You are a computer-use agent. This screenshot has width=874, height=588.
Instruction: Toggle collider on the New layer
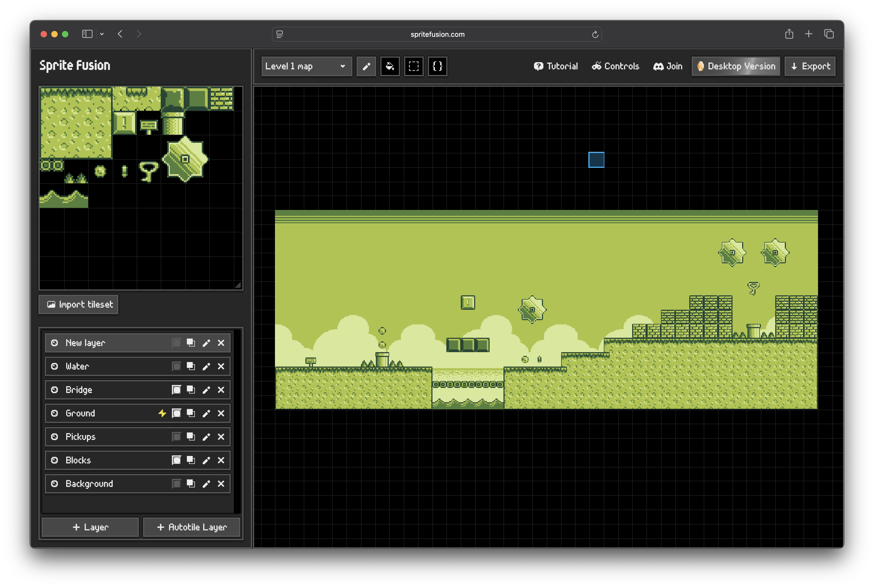176,343
